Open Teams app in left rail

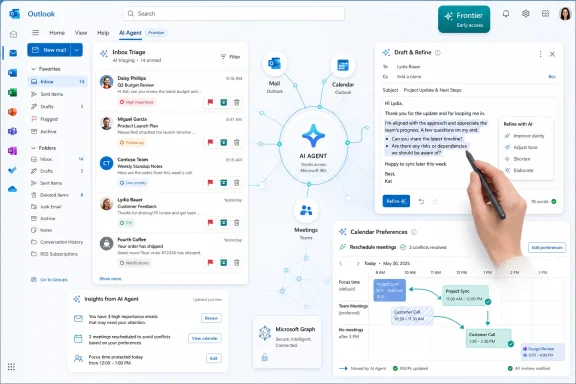point(12,131)
